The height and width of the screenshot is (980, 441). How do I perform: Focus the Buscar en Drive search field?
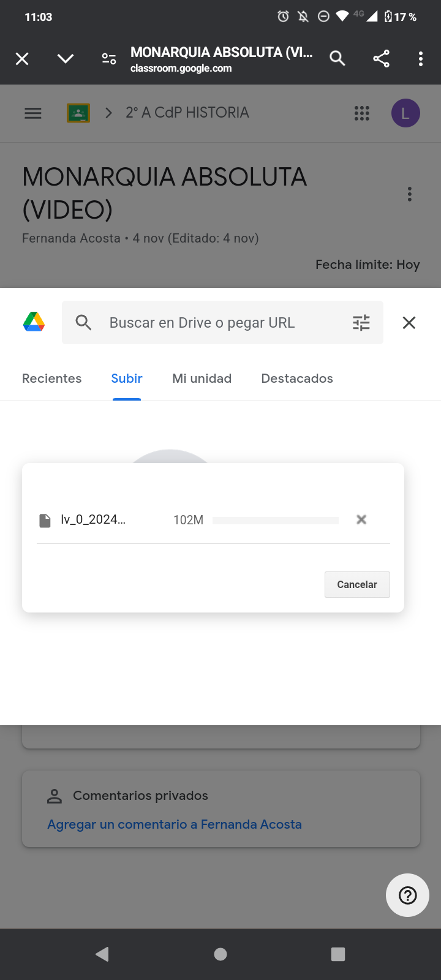pos(221,323)
